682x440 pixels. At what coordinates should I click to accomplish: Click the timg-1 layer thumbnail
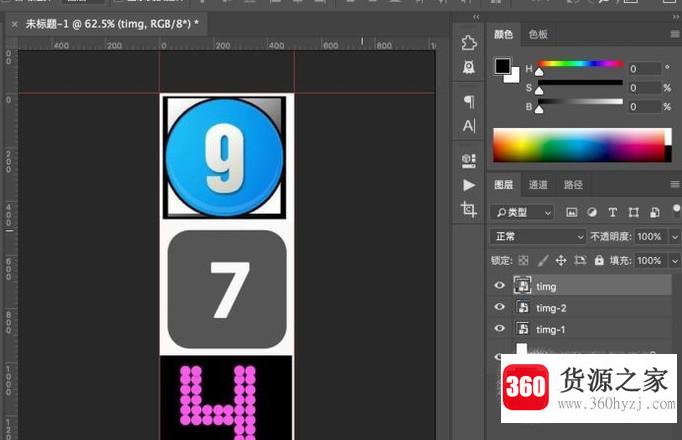[522, 328]
